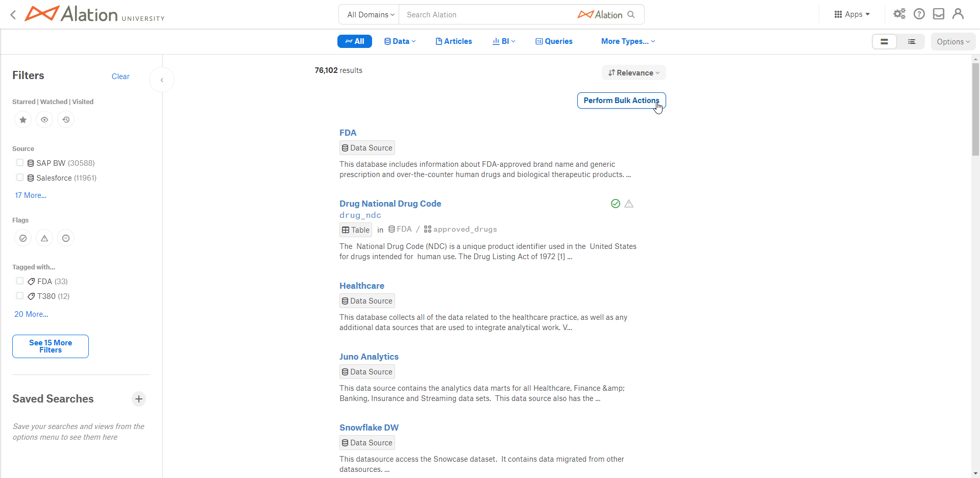Screen dimensions: 980x478
Task: Switch to expanded card view
Action: click(885, 42)
